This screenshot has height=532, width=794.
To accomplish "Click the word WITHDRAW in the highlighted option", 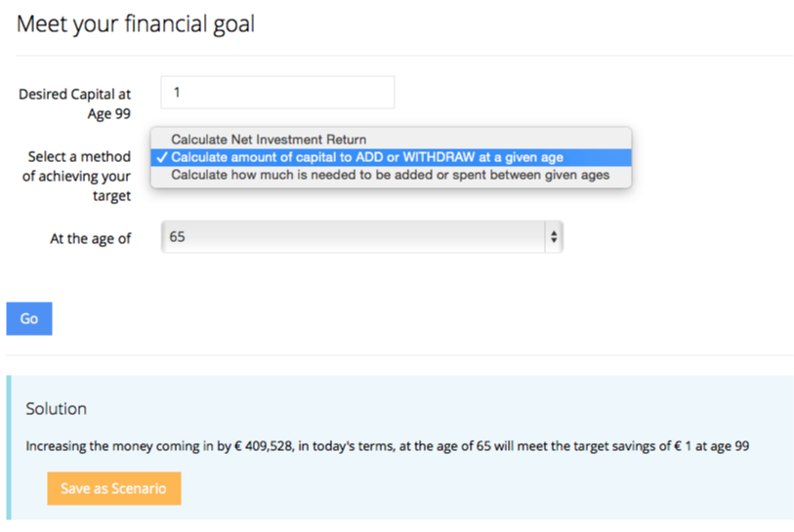I will click(x=440, y=157).
